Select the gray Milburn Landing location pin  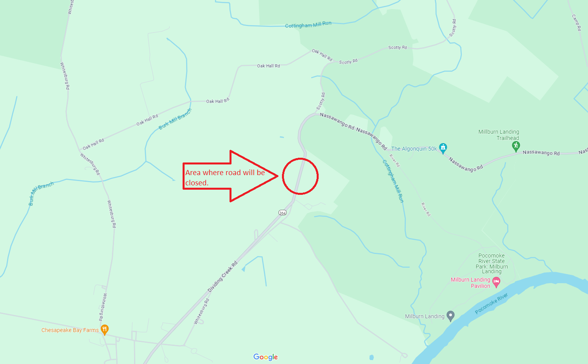click(x=450, y=316)
